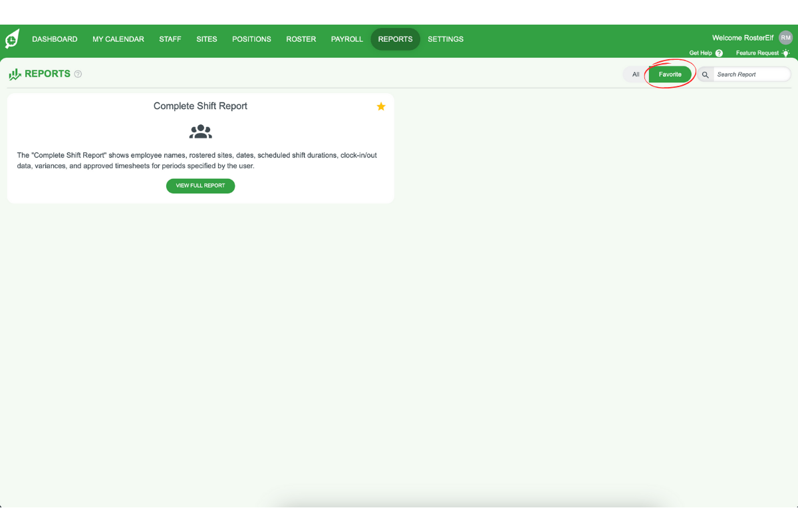This screenshot has height=532, width=798.
Task: Unfavorite Complete Shift Report via star
Action: [381, 106]
